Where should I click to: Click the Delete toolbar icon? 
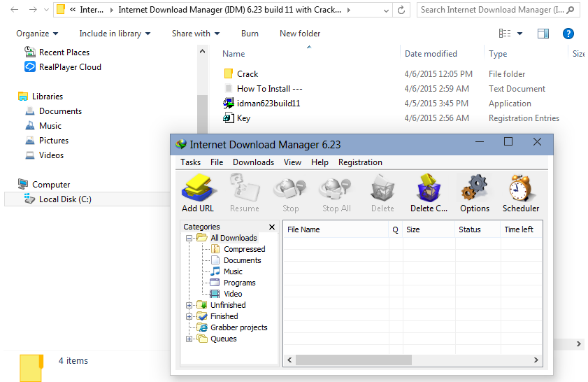click(382, 188)
